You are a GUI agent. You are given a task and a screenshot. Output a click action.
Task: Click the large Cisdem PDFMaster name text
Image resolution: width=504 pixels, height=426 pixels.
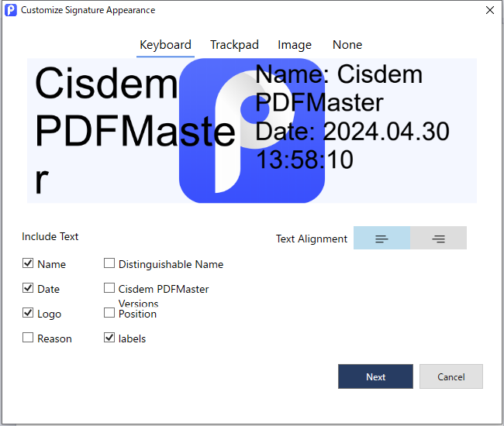pos(135,130)
